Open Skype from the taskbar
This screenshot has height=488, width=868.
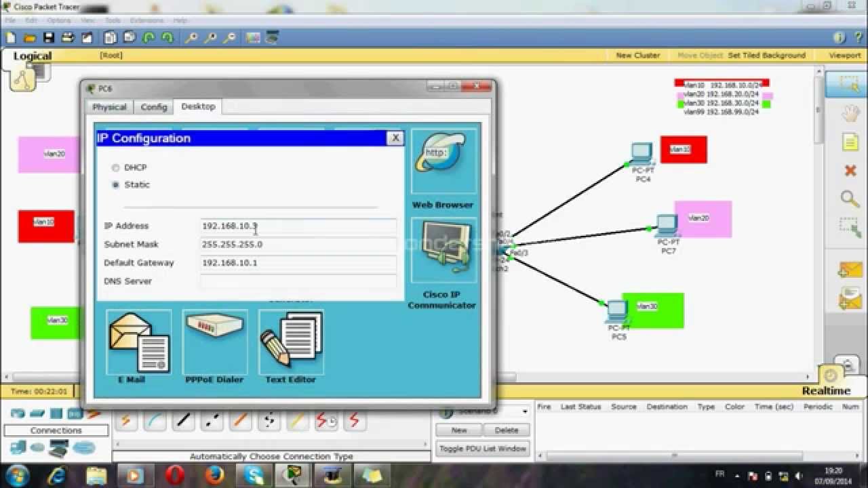click(256, 475)
